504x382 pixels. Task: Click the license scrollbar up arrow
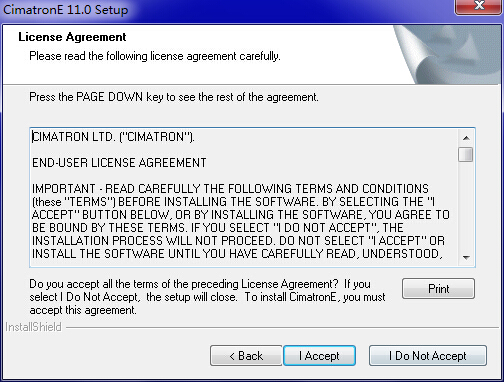pyautogui.click(x=466, y=137)
